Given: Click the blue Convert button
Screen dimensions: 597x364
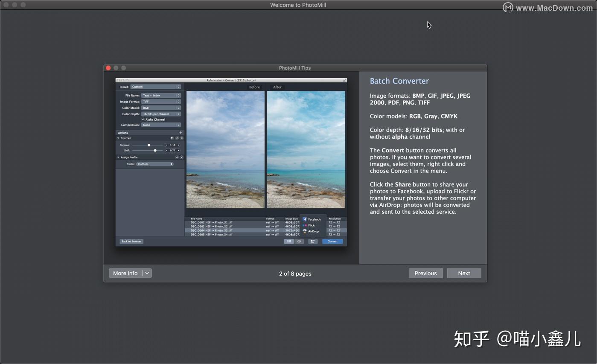Looking at the screenshot, I should coord(332,242).
